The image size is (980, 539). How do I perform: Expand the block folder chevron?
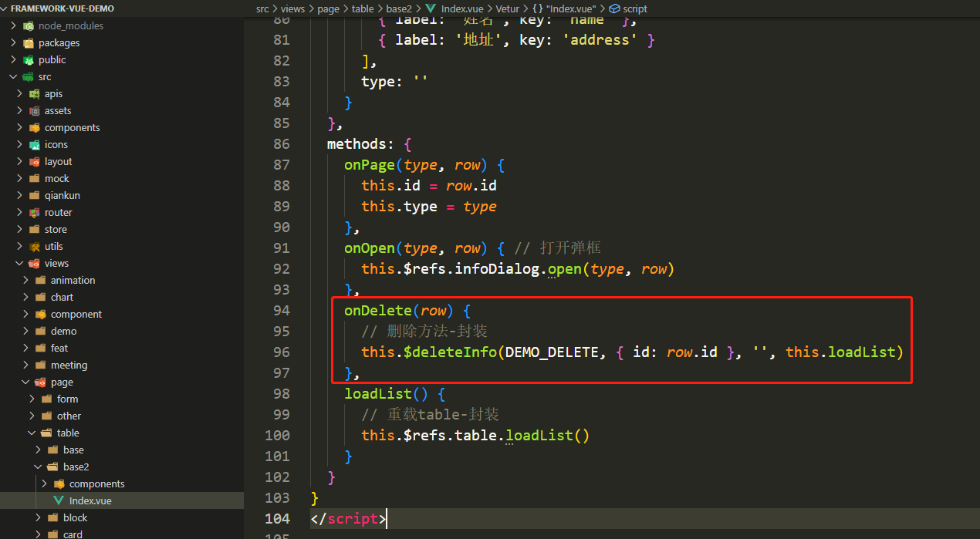tap(38, 517)
